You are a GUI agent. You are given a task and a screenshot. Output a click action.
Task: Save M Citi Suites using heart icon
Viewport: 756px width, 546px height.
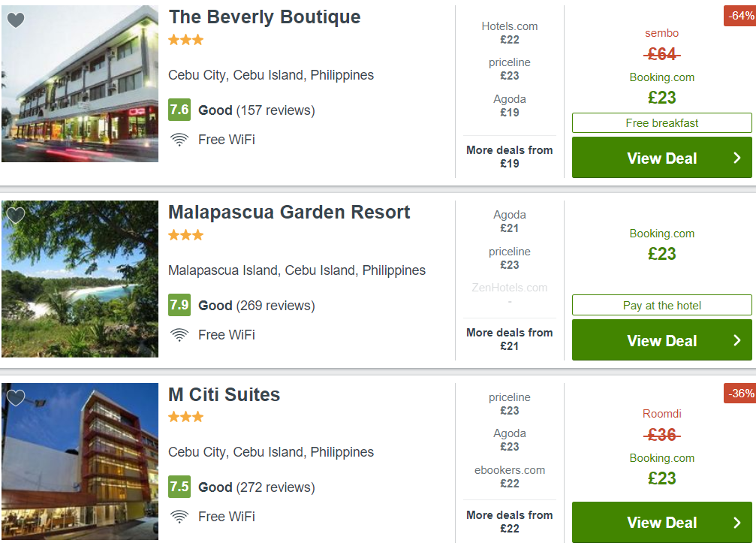tap(16, 398)
